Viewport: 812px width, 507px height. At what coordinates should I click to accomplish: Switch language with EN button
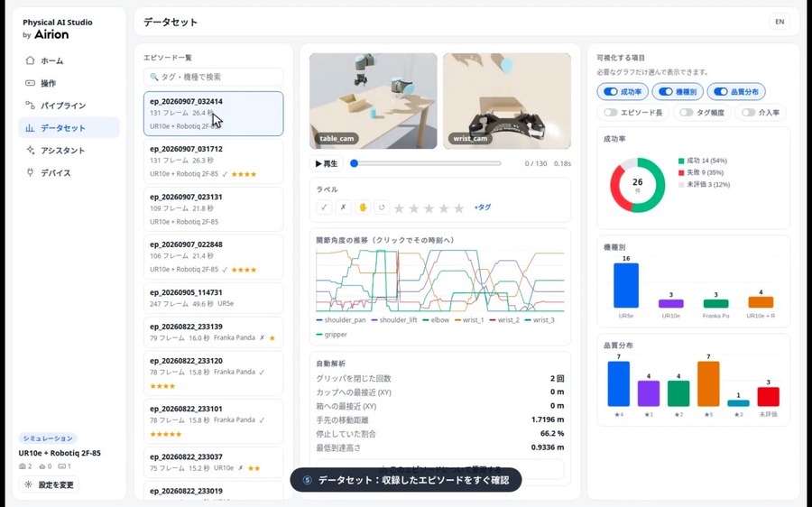click(x=780, y=22)
